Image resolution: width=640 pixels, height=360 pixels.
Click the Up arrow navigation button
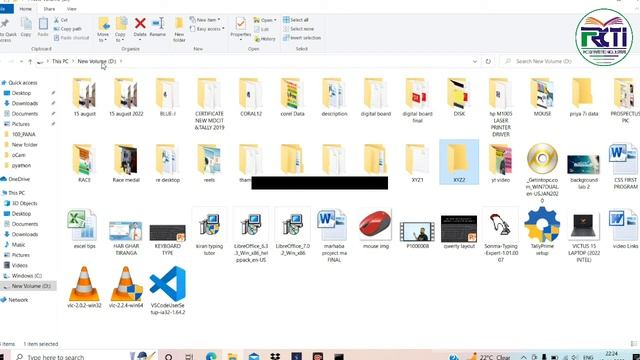click(30, 62)
